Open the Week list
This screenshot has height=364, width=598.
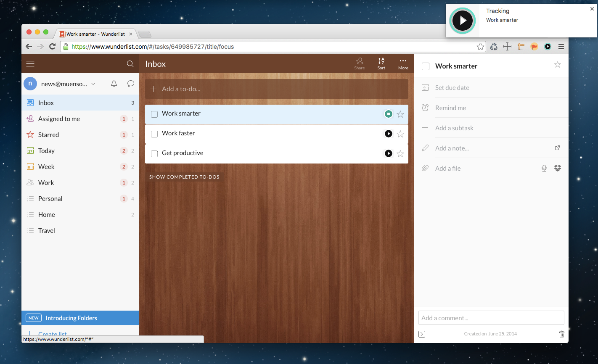80,166
